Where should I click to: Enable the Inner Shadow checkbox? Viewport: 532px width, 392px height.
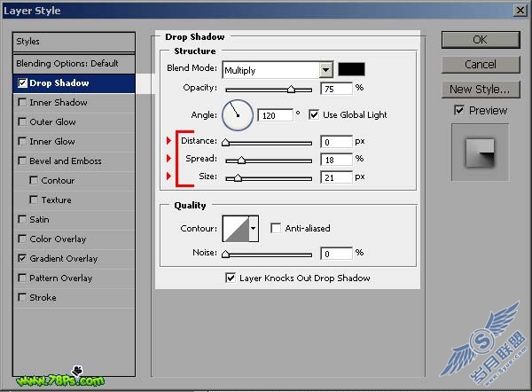point(22,102)
